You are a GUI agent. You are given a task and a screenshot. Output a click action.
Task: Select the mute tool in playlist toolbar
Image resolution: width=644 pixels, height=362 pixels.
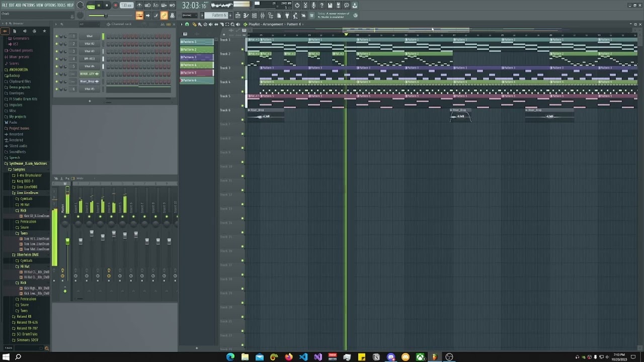coord(210,24)
